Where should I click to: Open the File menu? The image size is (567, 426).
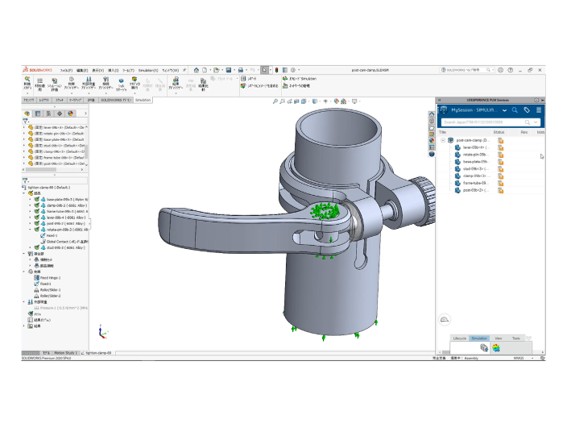tap(66, 70)
